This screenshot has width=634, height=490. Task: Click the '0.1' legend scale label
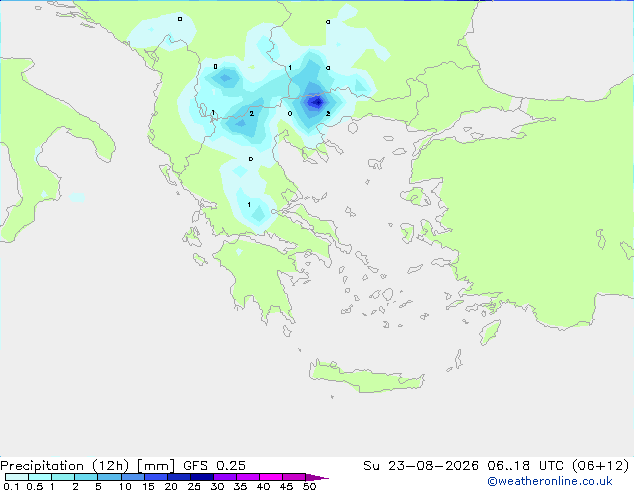coord(11,486)
